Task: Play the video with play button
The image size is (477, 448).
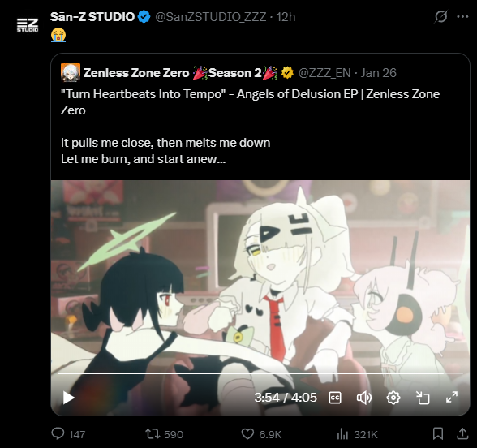Action: tap(68, 398)
